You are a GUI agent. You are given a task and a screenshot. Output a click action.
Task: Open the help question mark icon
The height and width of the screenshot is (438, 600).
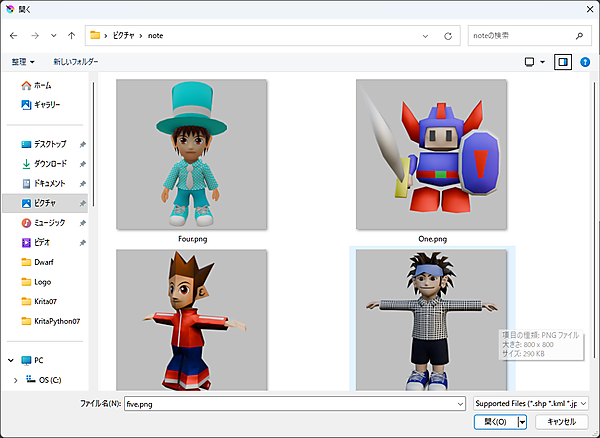[x=585, y=62]
